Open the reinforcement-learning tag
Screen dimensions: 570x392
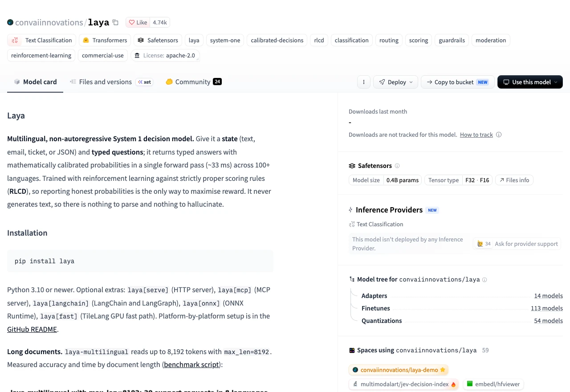(x=41, y=55)
